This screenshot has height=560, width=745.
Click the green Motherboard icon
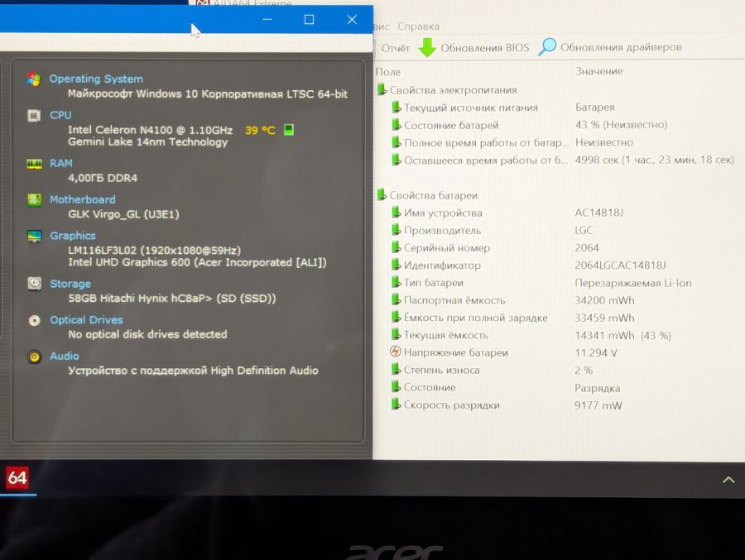pos(34,200)
